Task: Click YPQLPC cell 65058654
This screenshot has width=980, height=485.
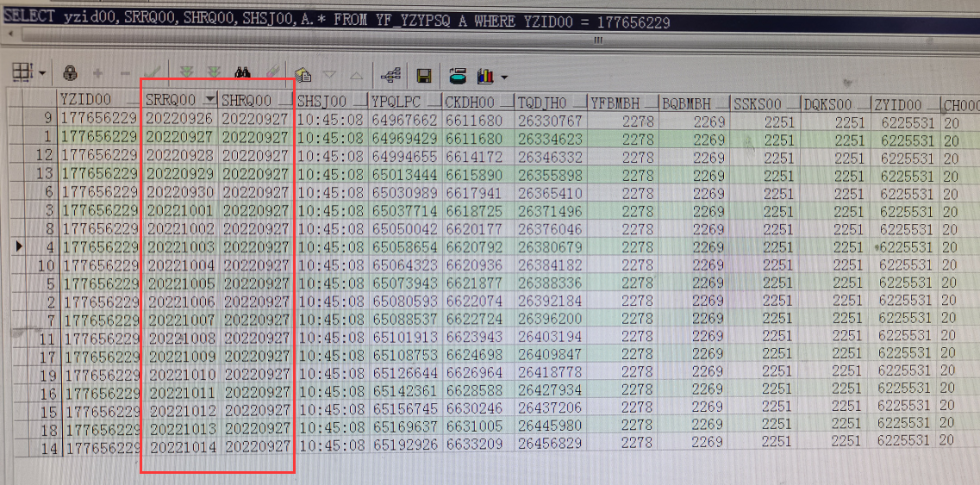Action: pyautogui.click(x=405, y=247)
